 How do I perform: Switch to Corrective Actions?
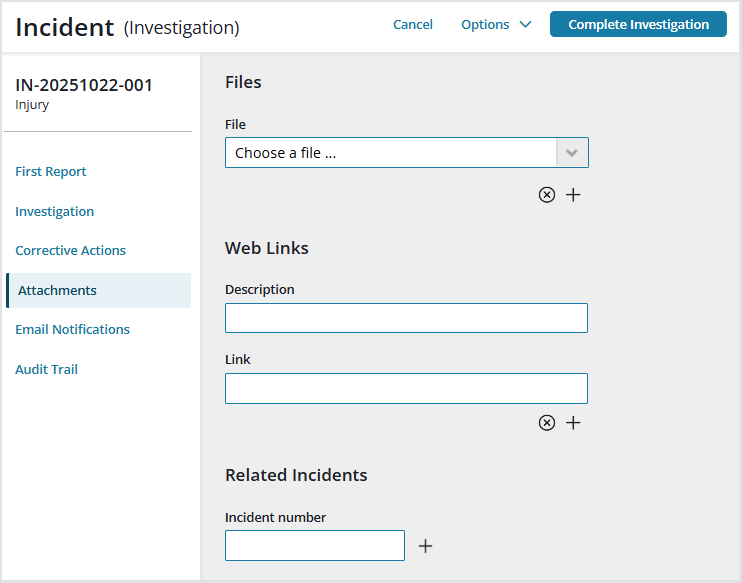click(x=71, y=251)
